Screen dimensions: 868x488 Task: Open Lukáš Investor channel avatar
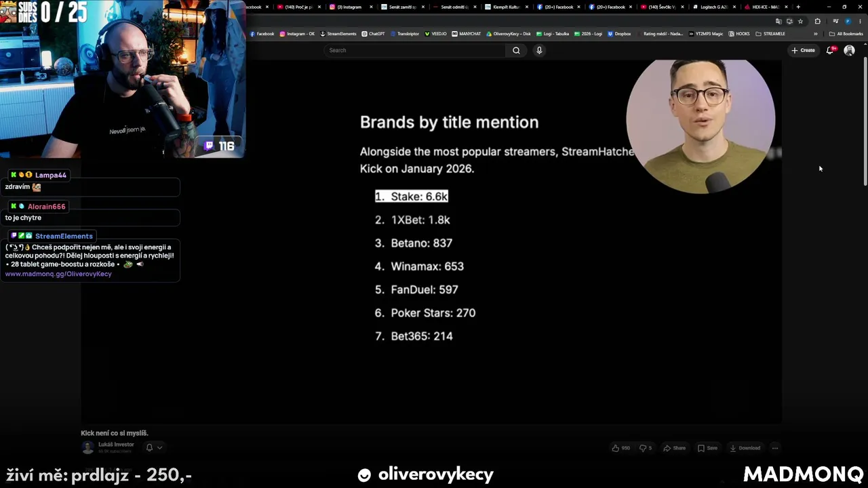click(x=87, y=447)
